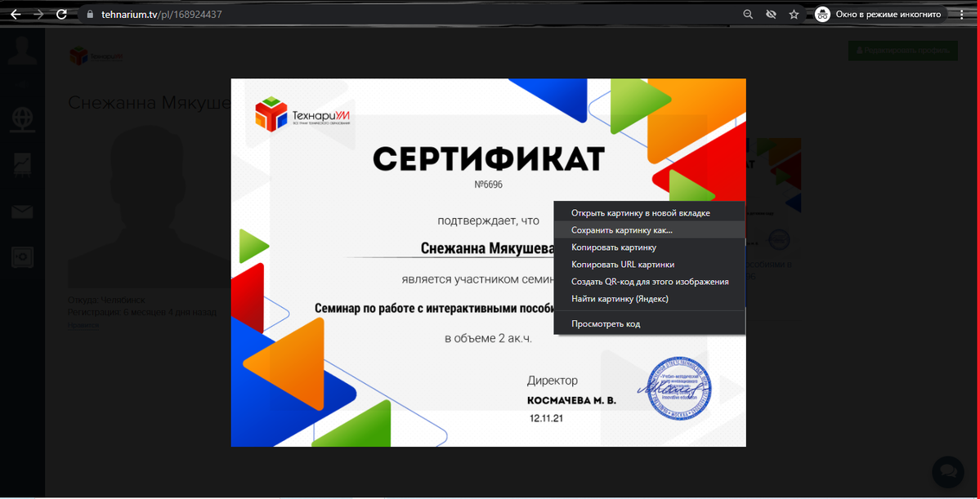Choose 'Найти картинку (Яндекс)' option

[649, 299]
